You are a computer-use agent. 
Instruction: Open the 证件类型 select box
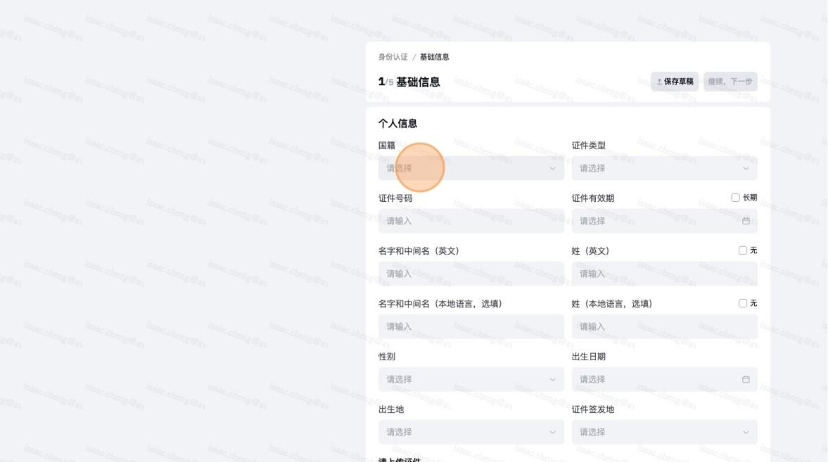coord(663,168)
